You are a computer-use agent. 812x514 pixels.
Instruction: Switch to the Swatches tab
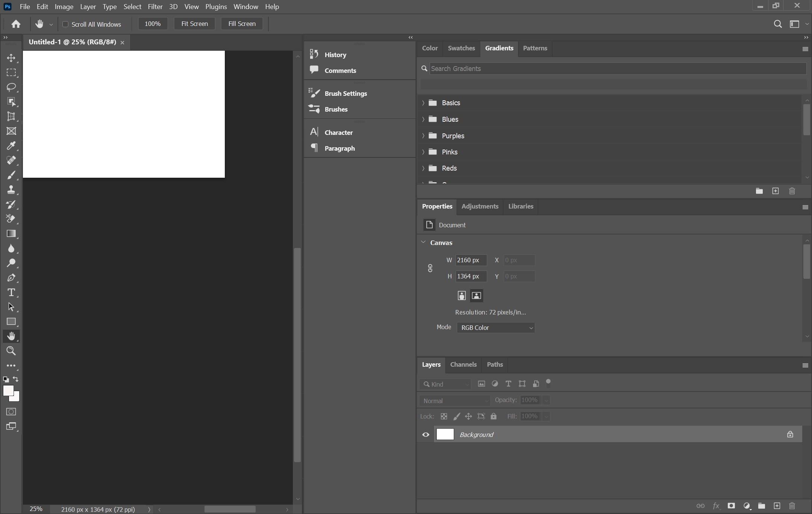(x=461, y=48)
